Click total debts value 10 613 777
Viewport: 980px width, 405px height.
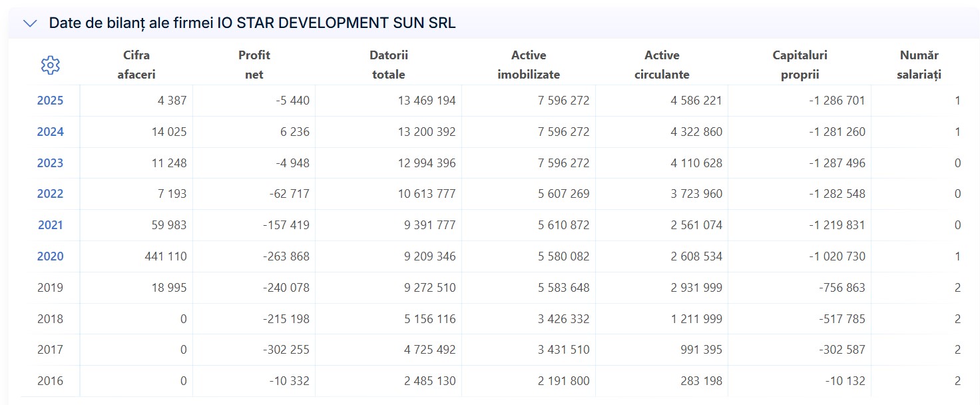(x=427, y=194)
